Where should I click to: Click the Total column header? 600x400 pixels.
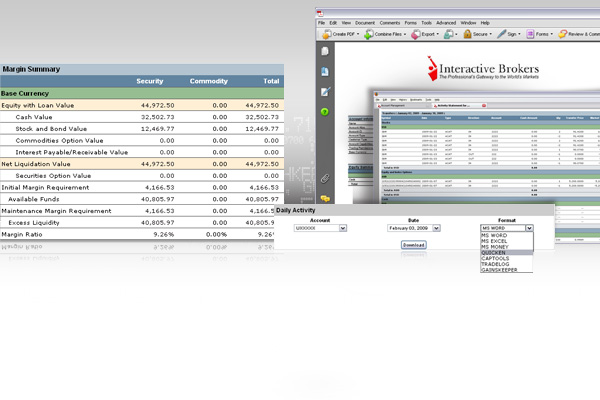click(271, 81)
